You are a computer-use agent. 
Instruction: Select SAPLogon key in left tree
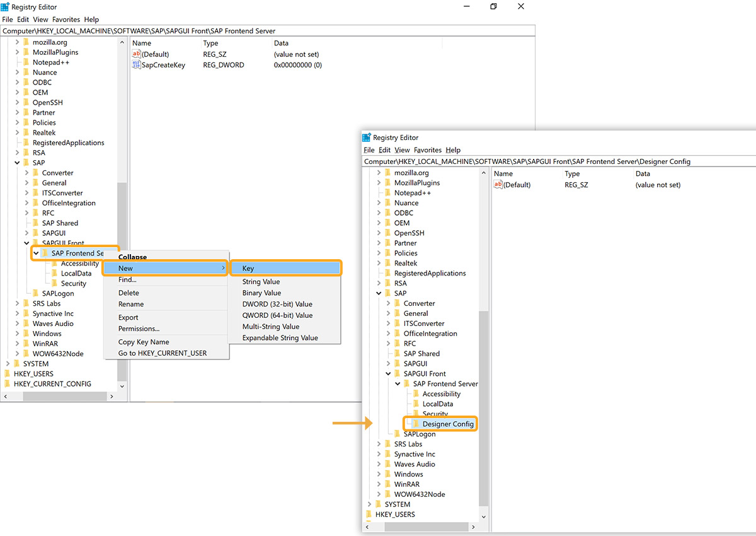(58, 293)
